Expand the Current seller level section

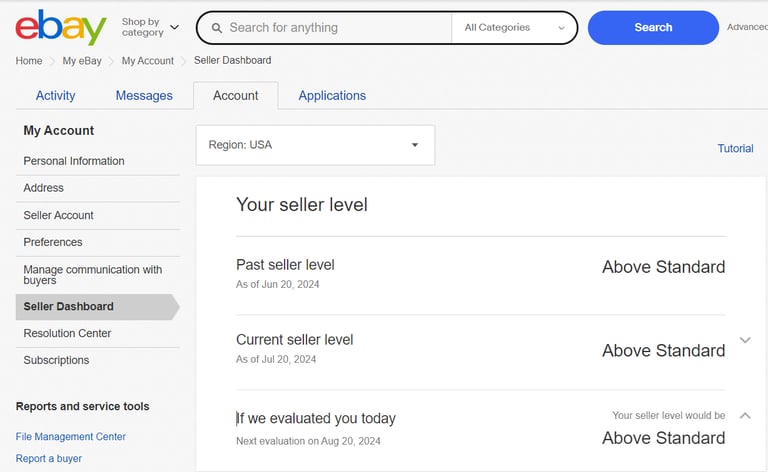(x=745, y=340)
